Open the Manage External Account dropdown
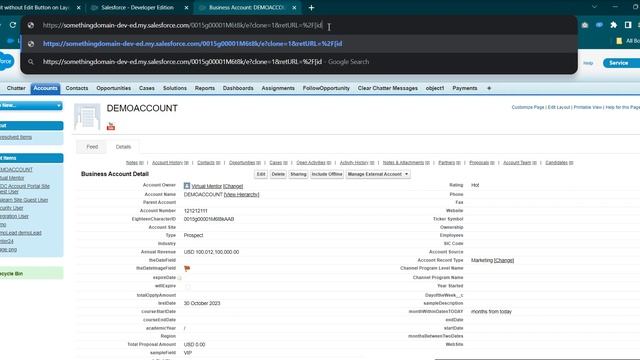The width and height of the screenshot is (640, 360). pyautogui.click(x=378, y=174)
